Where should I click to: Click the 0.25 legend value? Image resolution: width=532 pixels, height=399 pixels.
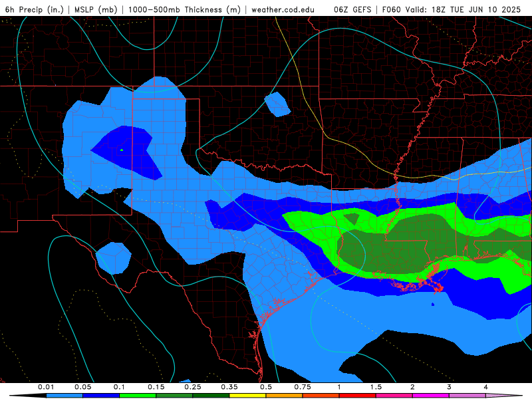point(193,387)
